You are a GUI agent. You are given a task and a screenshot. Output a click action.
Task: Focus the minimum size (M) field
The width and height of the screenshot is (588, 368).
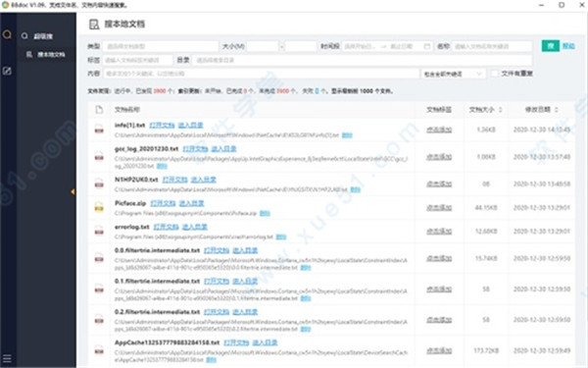(263, 46)
